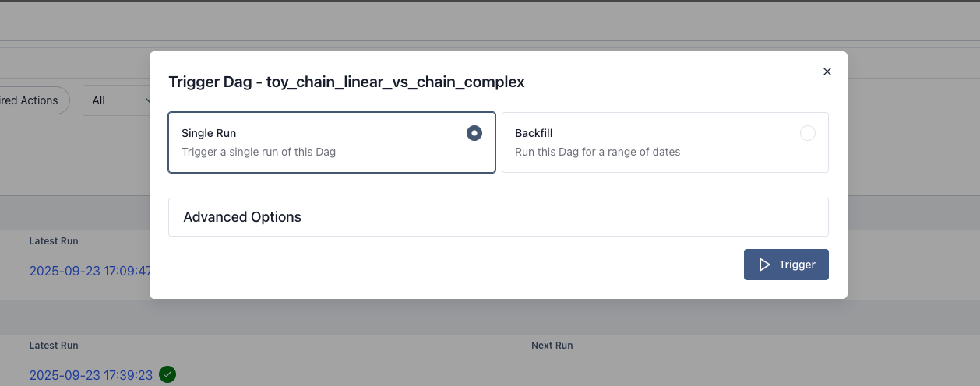Close the Trigger Dag dialog
The height and width of the screenshot is (386, 980).
(x=827, y=72)
